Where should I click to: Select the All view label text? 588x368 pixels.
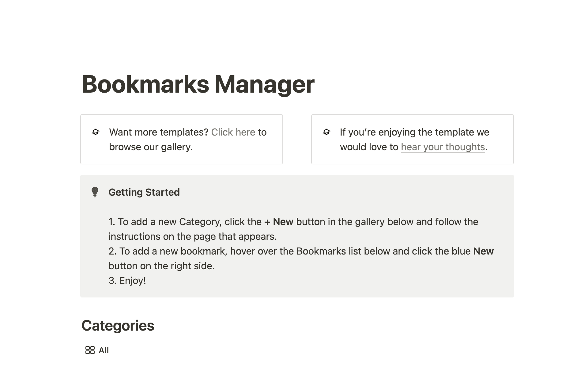tap(104, 350)
